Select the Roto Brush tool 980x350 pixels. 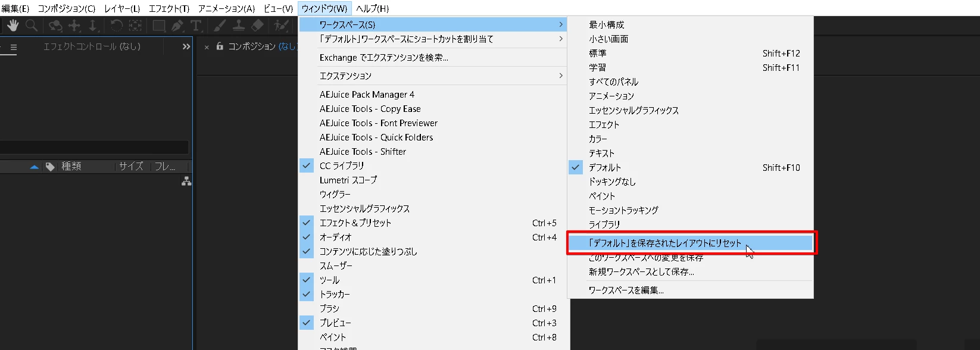(x=281, y=26)
